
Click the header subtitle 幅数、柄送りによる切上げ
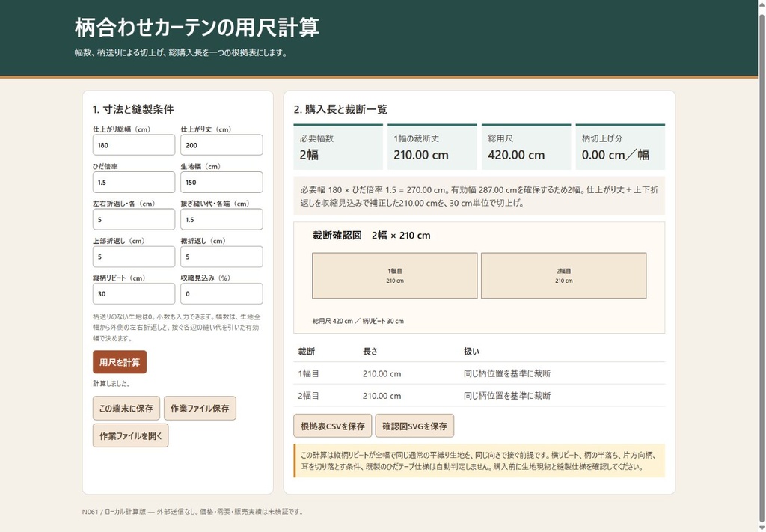[181, 53]
